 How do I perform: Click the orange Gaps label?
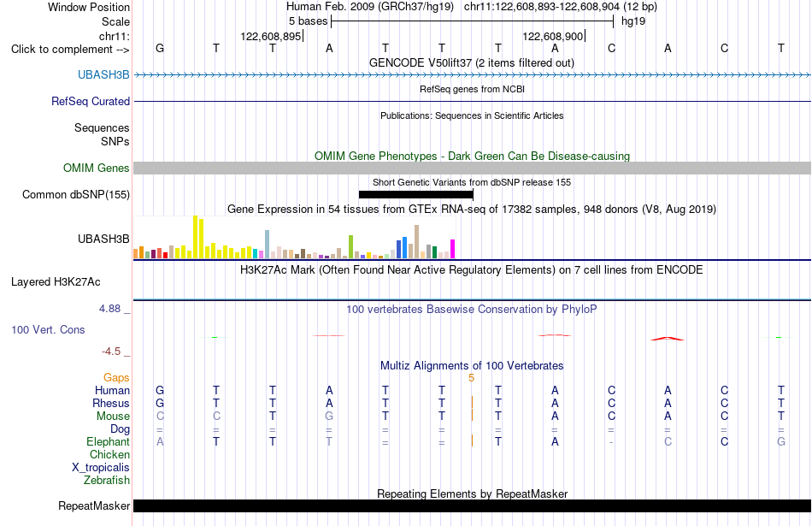pyautogui.click(x=116, y=377)
